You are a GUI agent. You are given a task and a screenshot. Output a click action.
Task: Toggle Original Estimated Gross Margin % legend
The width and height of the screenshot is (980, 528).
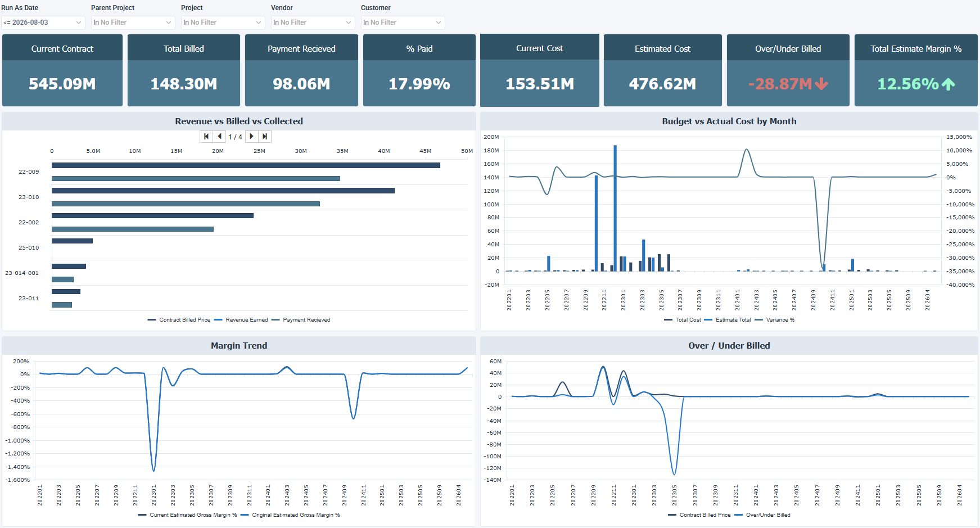point(290,515)
